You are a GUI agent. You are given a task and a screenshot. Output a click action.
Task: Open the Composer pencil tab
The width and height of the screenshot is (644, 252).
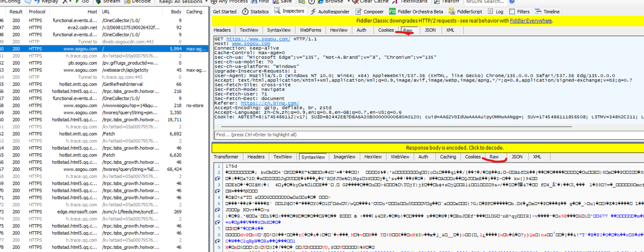(369, 12)
